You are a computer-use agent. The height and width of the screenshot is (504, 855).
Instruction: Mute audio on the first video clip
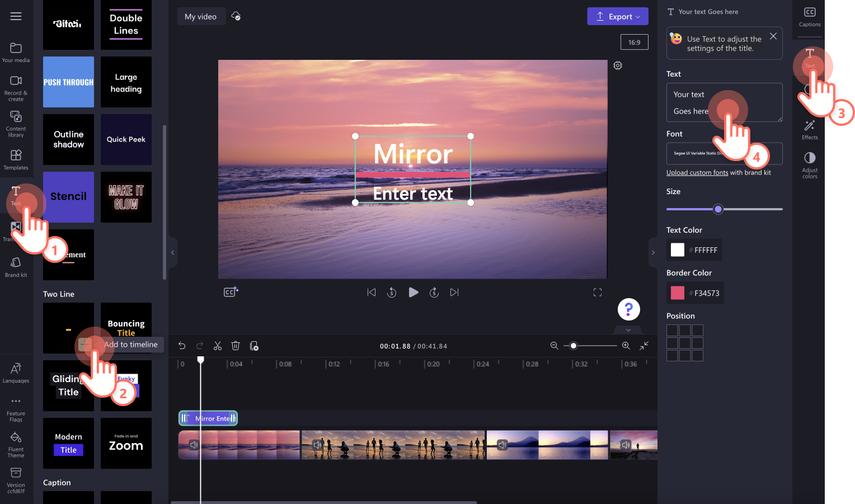[194, 445]
